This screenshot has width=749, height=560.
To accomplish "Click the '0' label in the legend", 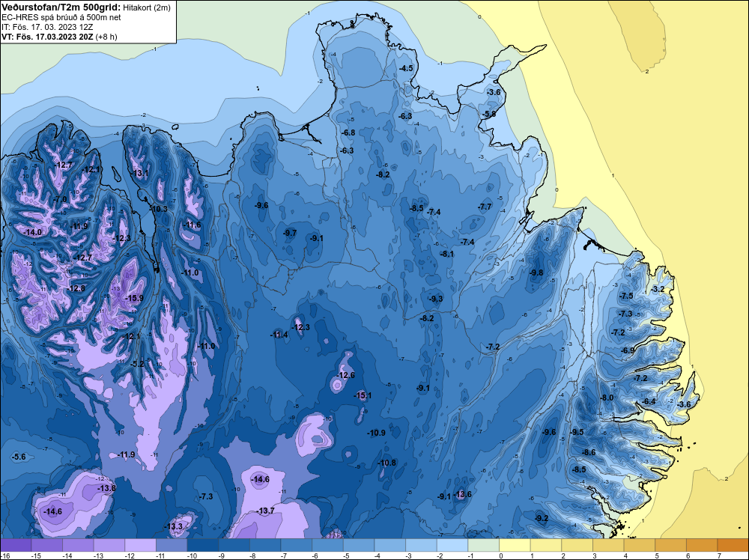I will point(500,556).
